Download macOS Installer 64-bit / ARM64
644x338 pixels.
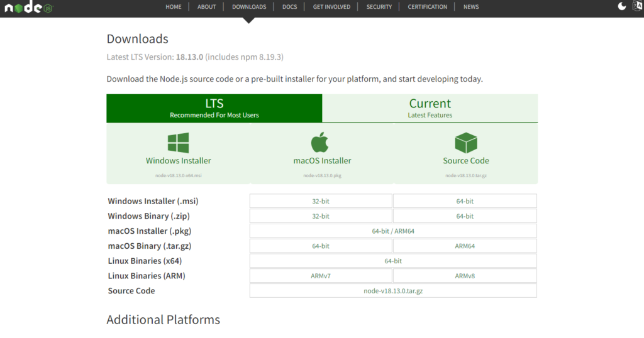[393, 231]
